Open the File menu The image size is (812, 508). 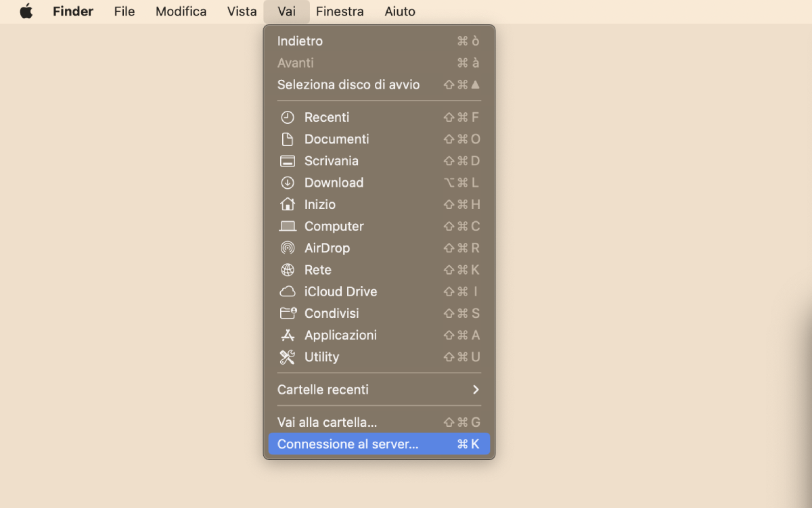pos(125,11)
